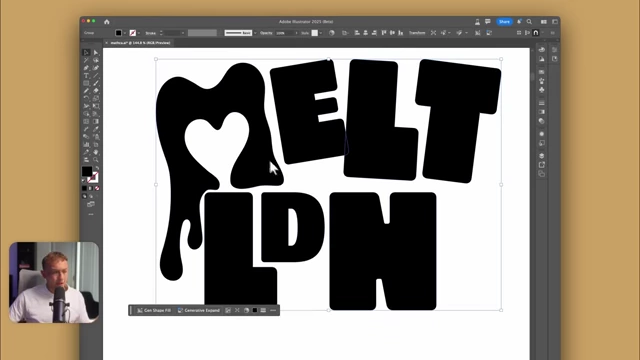Click Edit Toolbar three dots

click(x=91, y=214)
